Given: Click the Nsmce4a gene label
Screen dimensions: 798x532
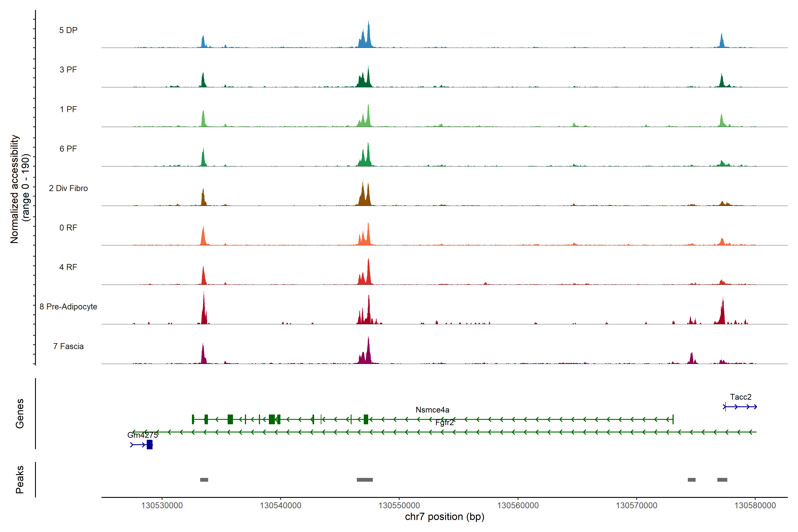Looking at the screenshot, I should [432, 409].
